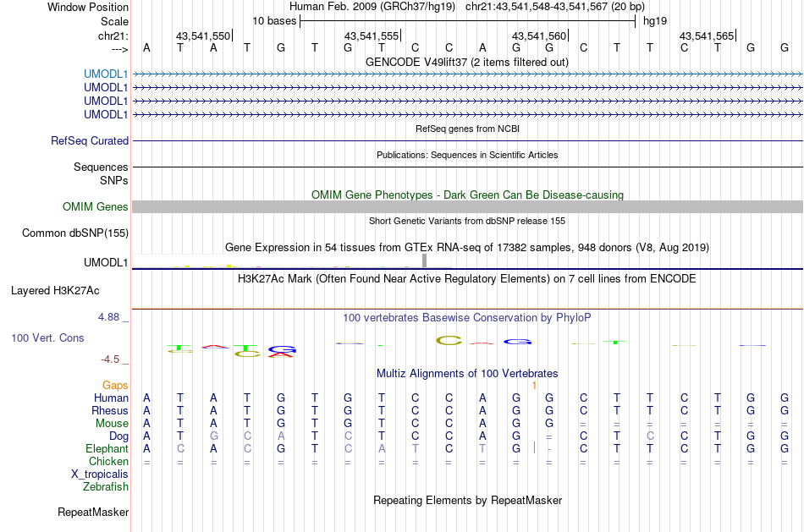Open Multiz Alignments of 100 Vertebrates title
Viewport: 804px width, 532px height.
pyautogui.click(x=467, y=373)
